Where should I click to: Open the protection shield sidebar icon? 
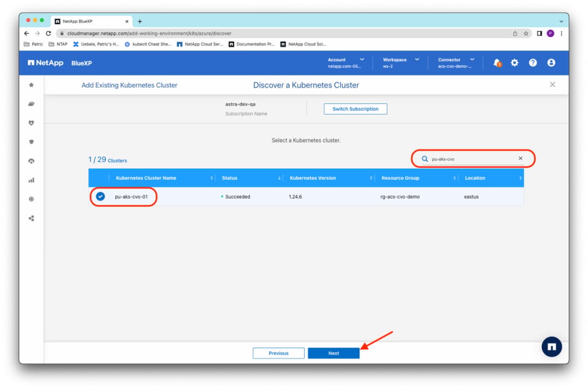[32, 142]
